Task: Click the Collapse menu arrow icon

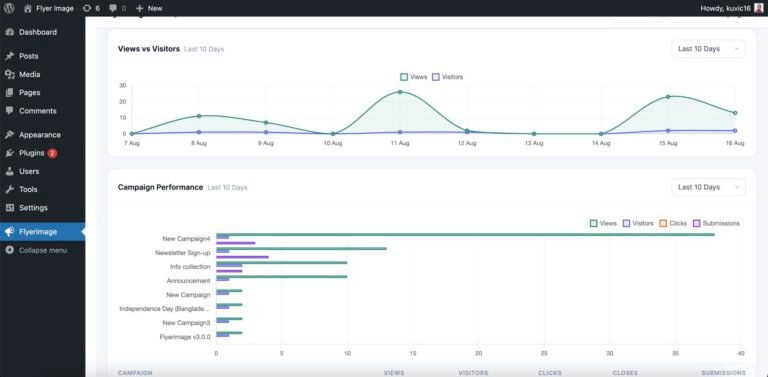Action: [9, 250]
